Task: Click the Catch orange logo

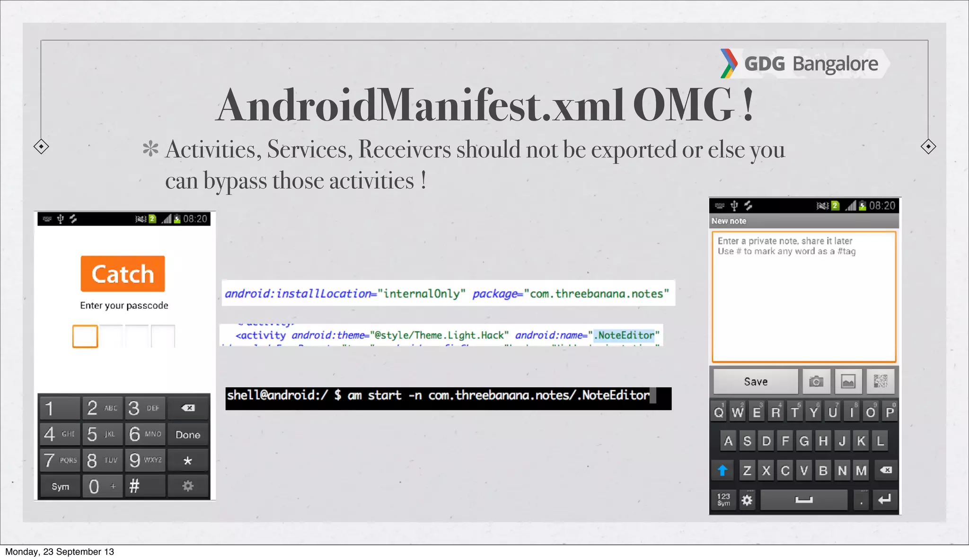Action: click(x=123, y=274)
